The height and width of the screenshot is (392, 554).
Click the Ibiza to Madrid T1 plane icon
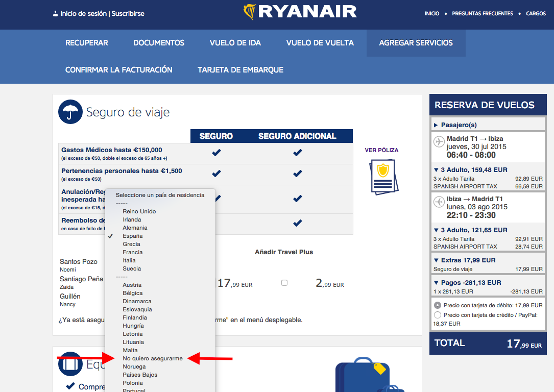[x=439, y=202]
